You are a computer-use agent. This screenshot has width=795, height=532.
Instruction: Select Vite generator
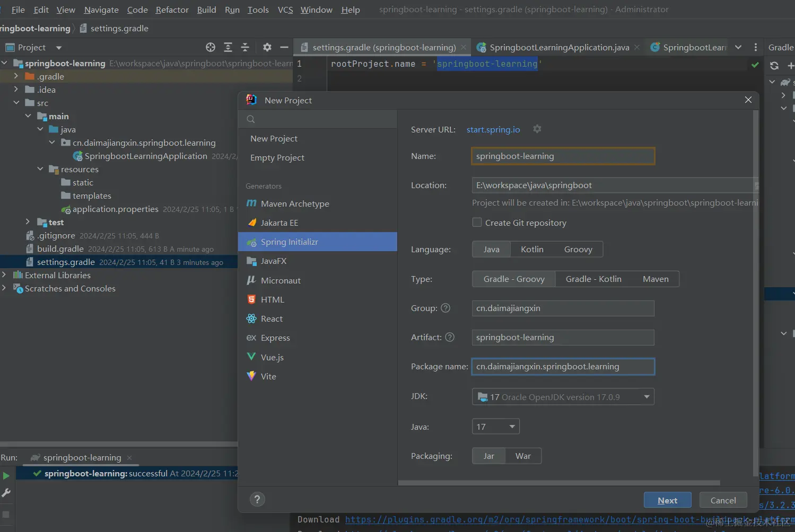[x=318, y=376]
